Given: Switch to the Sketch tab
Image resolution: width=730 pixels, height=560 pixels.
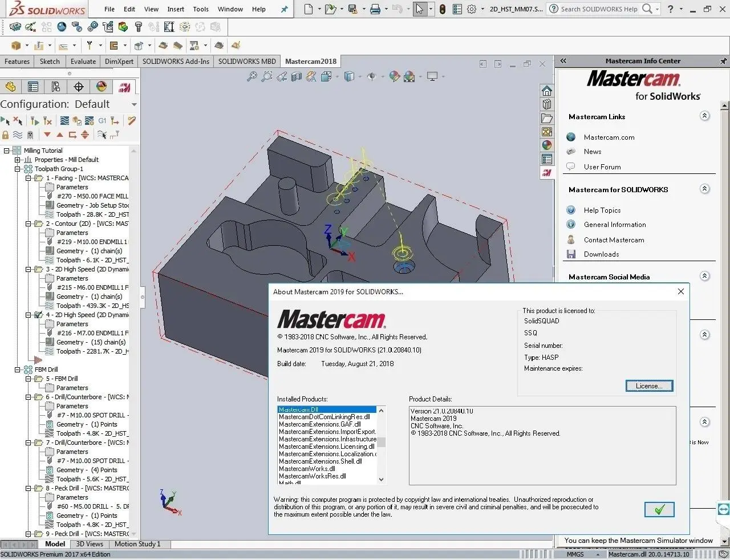Looking at the screenshot, I should click(x=50, y=62).
